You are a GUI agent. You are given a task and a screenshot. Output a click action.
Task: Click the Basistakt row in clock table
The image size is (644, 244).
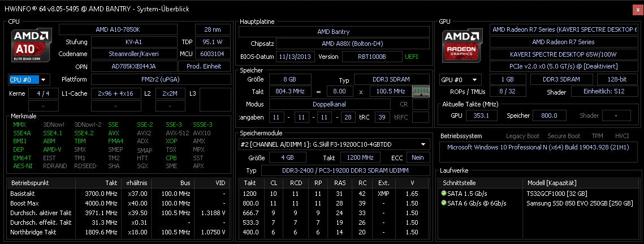(118, 194)
